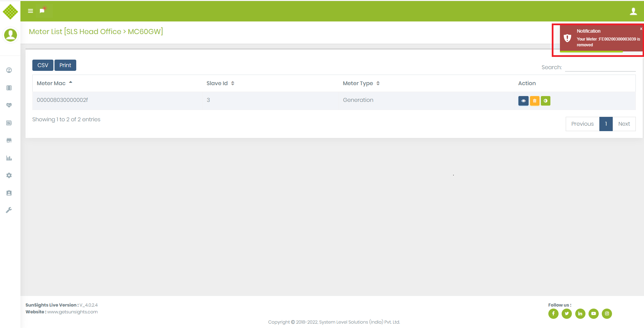Go to page 1 in pagination
Image resolution: width=644 pixels, height=328 pixels.
click(606, 124)
